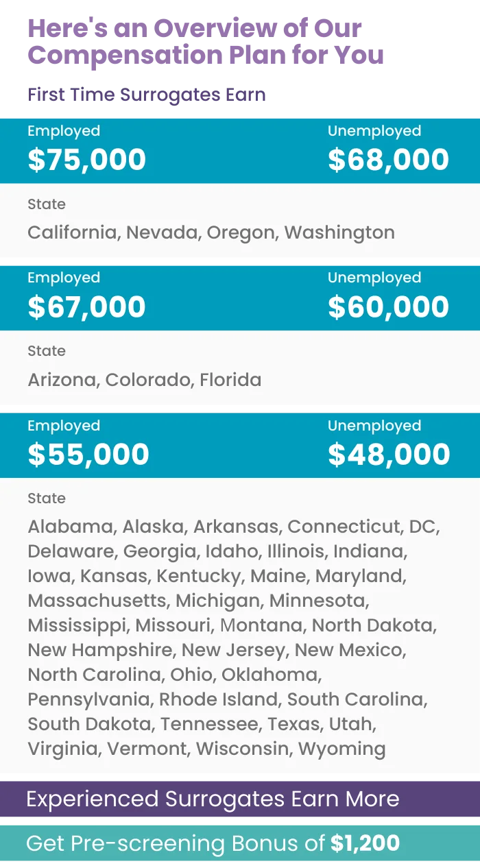
Task: Click the State label above California
Action: [x=47, y=204]
